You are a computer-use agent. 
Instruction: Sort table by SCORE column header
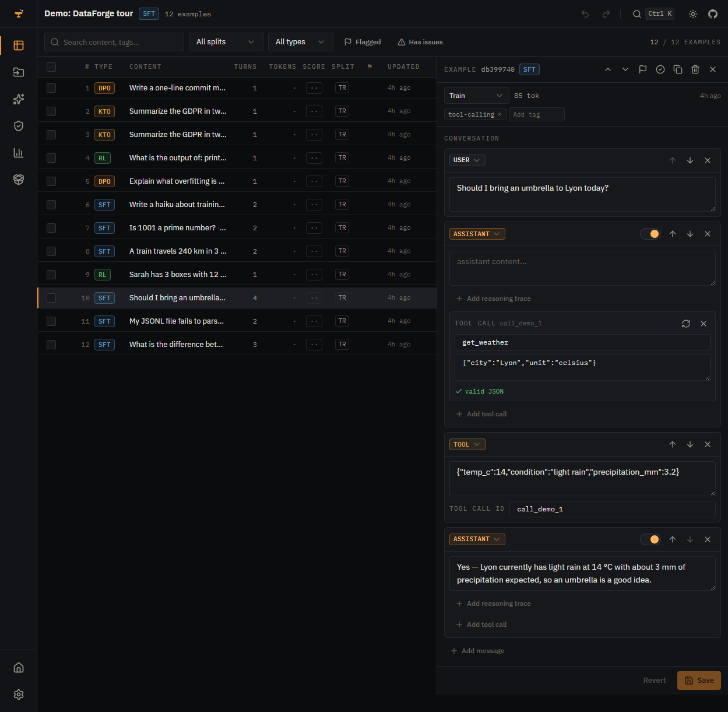[x=314, y=67]
